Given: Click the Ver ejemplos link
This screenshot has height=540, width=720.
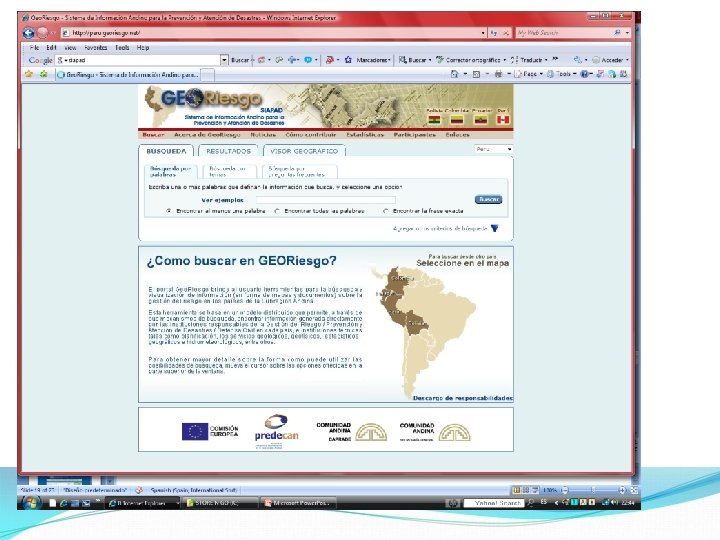Looking at the screenshot, I should (222, 200).
